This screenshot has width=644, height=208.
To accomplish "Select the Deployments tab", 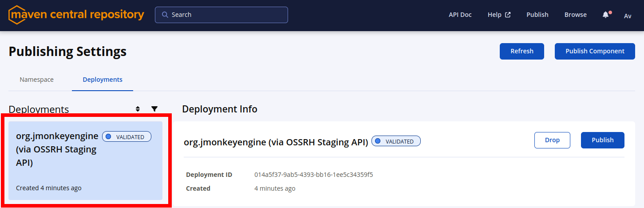I will tap(103, 80).
